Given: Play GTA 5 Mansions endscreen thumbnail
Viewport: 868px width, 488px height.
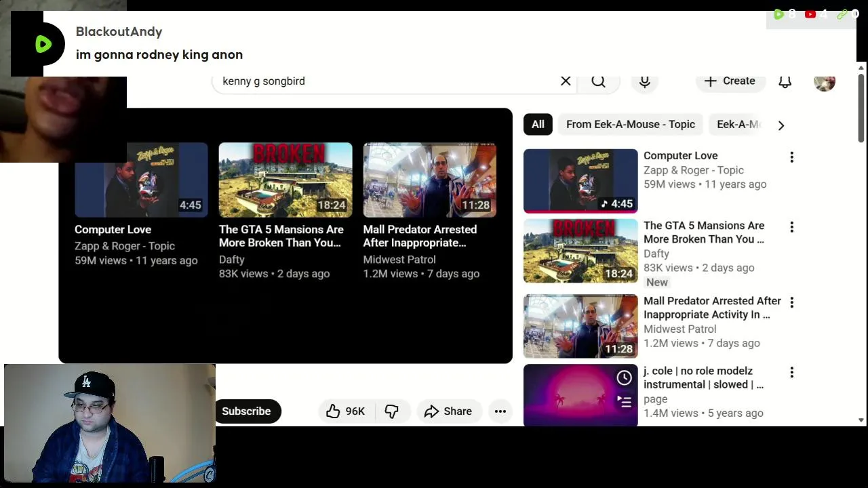Looking at the screenshot, I should coord(285,180).
